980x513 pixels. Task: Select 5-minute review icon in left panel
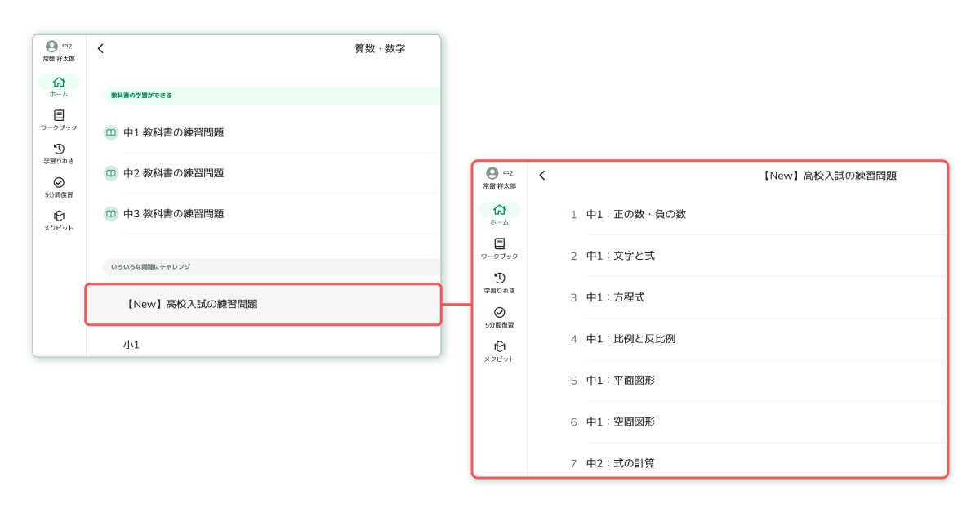click(59, 183)
